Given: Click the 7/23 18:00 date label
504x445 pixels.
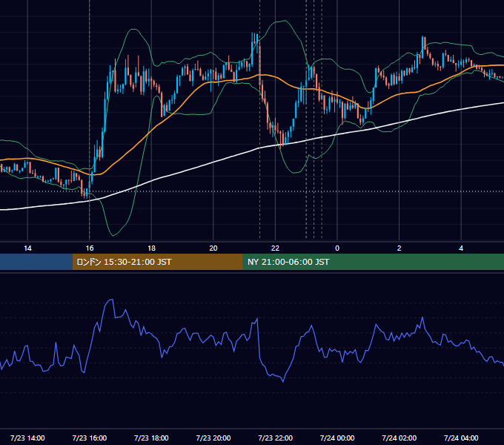Looking at the screenshot, I should [151, 438].
